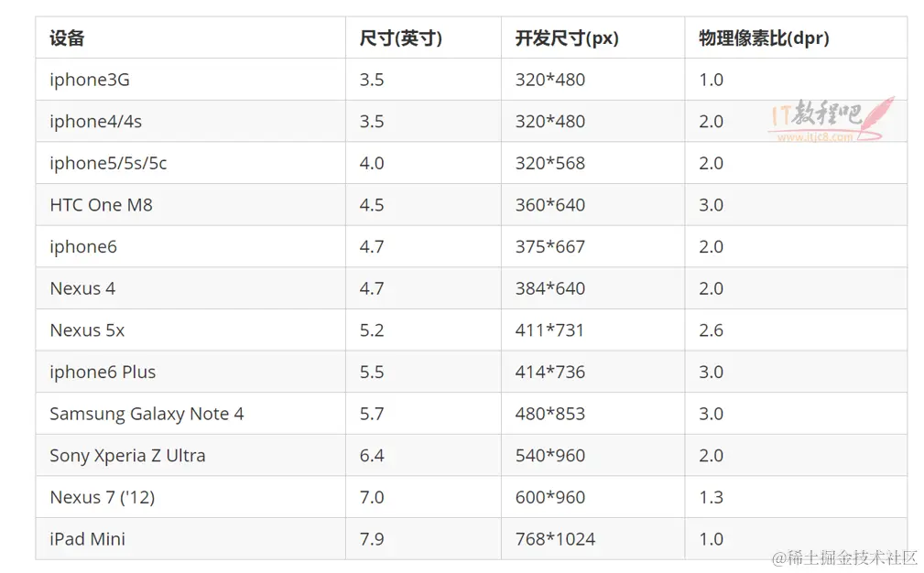Click the Sony Xperia Z Ultra cell
This screenshot has height=573, width=924.
tap(127, 456)
